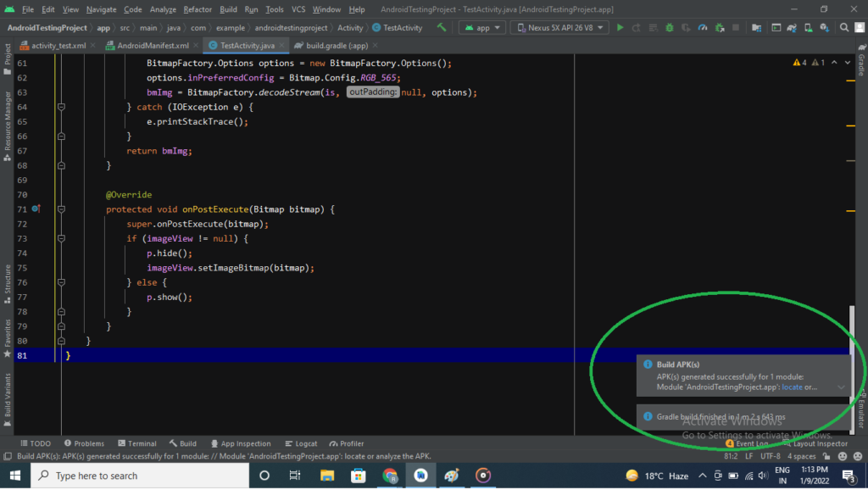Collapse the if block fold marker at line 73
The height and width of the screenshot is (490, 868).
click(61, 238)
